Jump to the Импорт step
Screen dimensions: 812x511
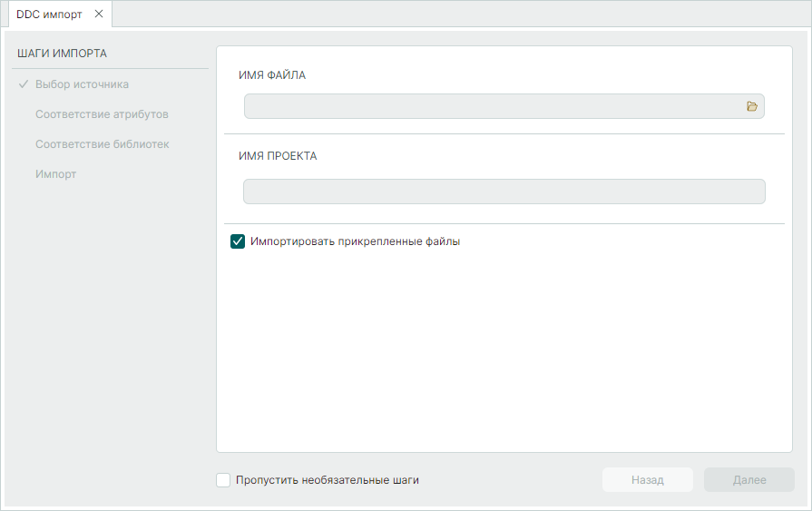(x=56, y=174)
